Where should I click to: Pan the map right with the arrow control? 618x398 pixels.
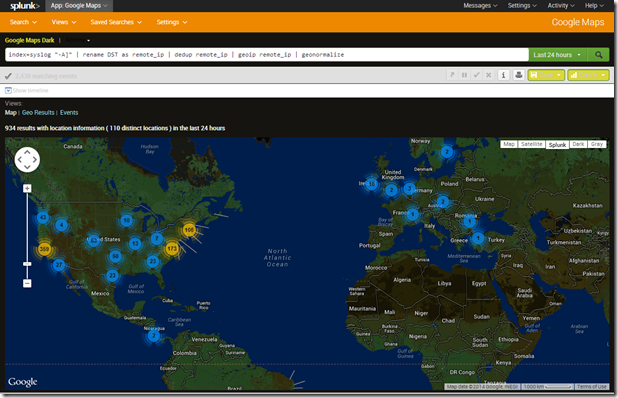(35, 160)
